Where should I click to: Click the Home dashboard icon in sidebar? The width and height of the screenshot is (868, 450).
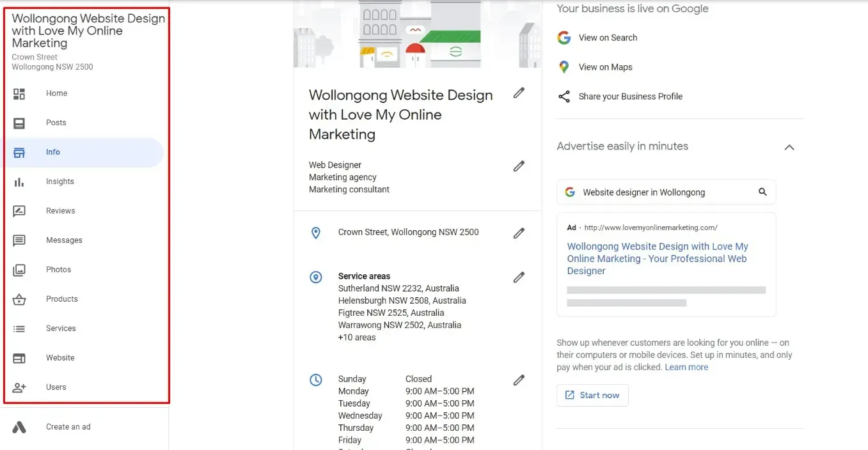19,94
